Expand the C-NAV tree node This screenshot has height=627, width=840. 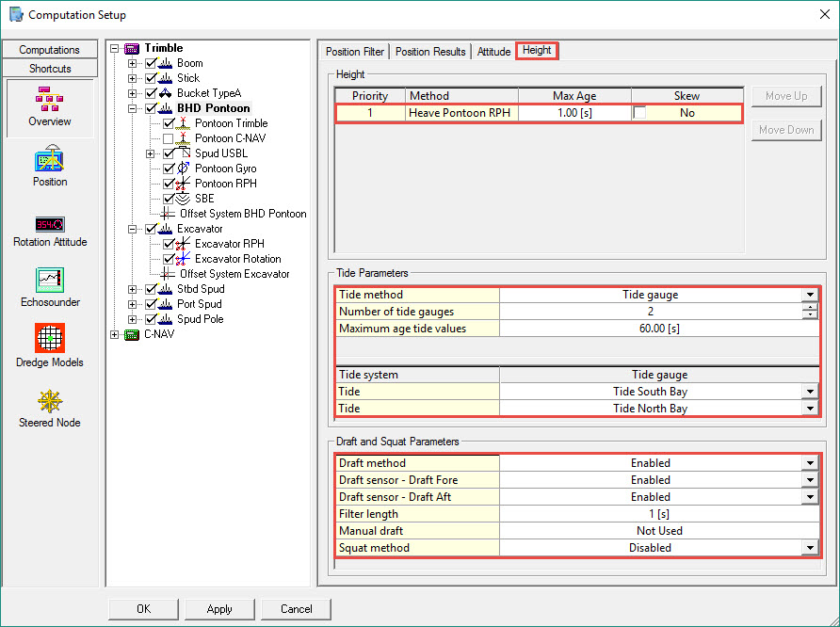tap(115, 334)
